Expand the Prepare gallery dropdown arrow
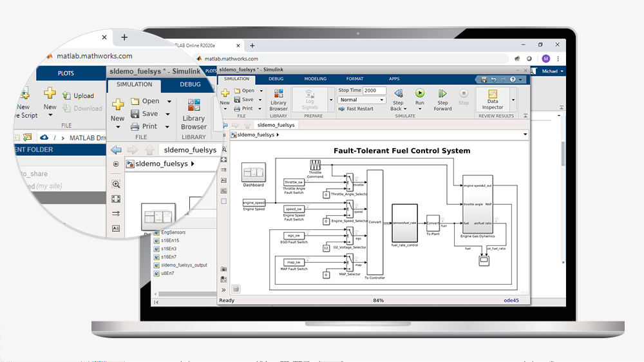 [x=331, y=100]
